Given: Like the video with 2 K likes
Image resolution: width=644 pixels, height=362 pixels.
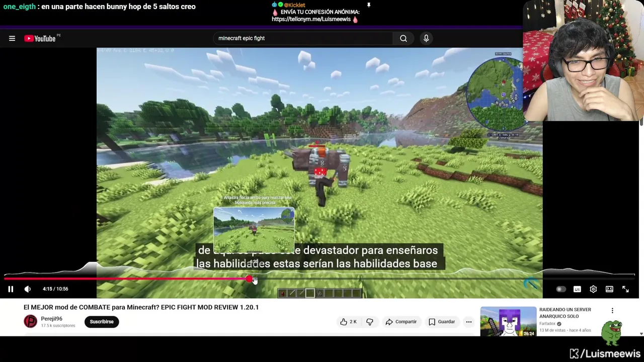Looking at the screenshot, I should 348,322.
